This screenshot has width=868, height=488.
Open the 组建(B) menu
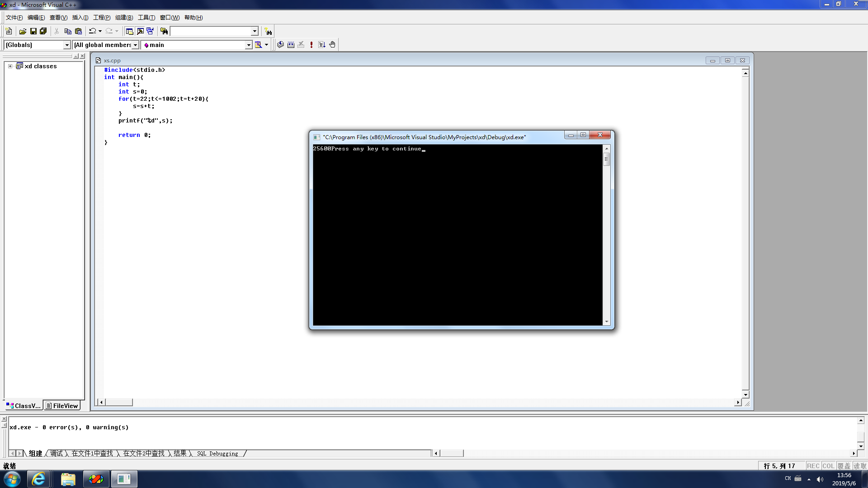(124, 18)
